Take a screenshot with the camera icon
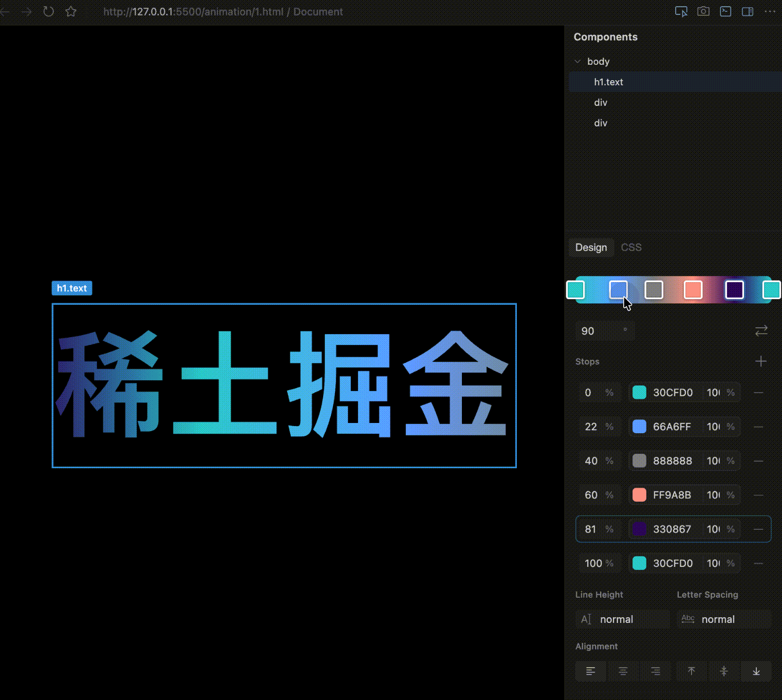 703,11
